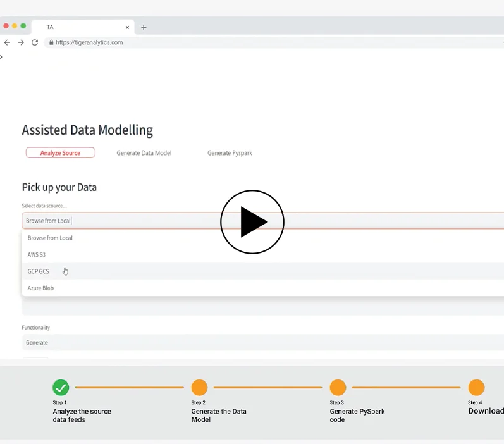Select GCP GCS data source option

[38, 271]
